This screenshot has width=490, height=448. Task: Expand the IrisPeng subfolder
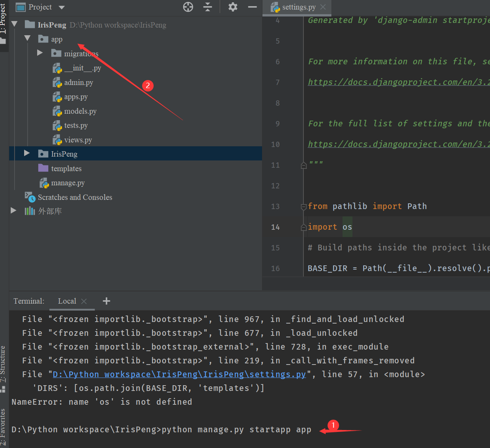(x=27, y=153)
